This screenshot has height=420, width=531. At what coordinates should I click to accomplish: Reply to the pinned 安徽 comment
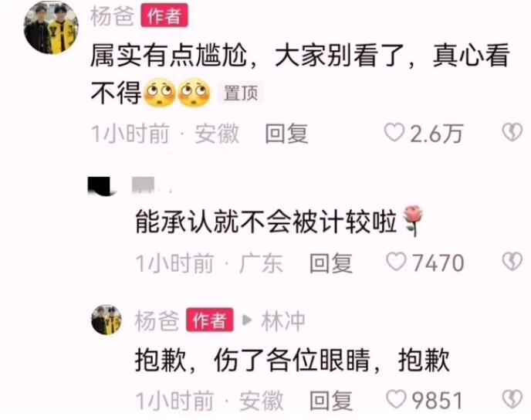(286, 134)
